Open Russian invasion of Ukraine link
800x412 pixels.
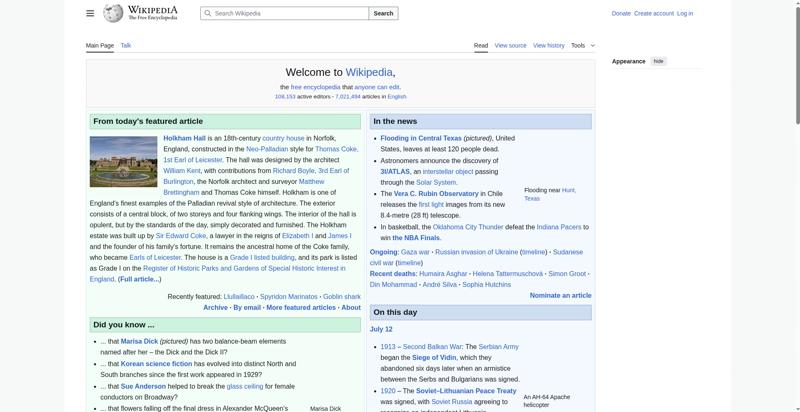tap(476, 252)
